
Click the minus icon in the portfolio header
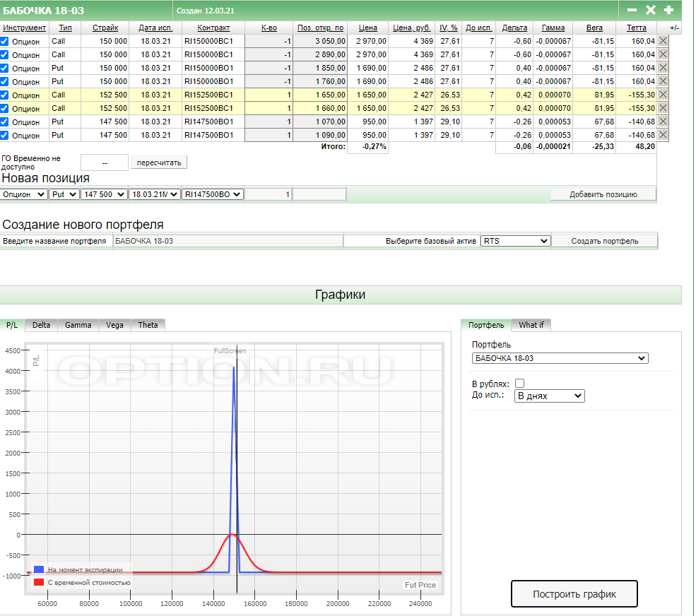(632, 10)
